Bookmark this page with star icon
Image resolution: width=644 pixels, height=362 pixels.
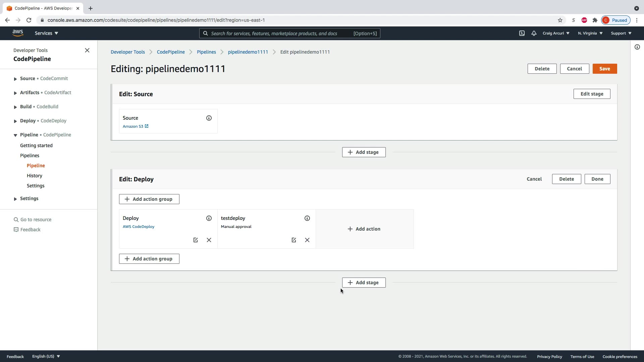click(560, 20)
